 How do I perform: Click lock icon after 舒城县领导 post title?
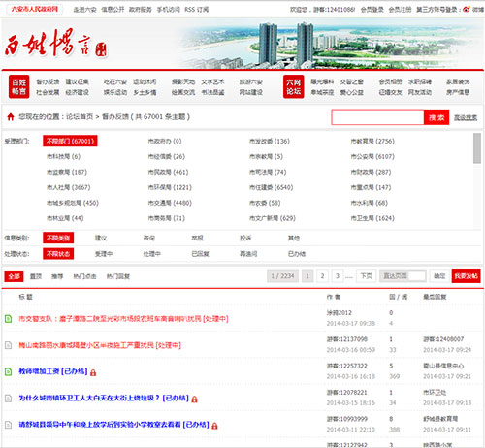click(214, 426)
